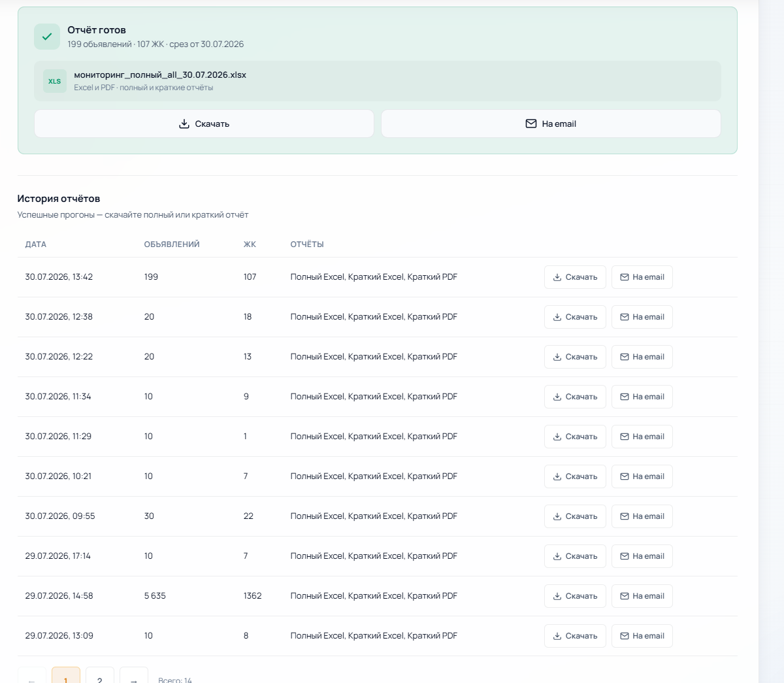Email the report from 30.07.2026, 12:22
Screen dimensions: 784x683
click(642, 357)
